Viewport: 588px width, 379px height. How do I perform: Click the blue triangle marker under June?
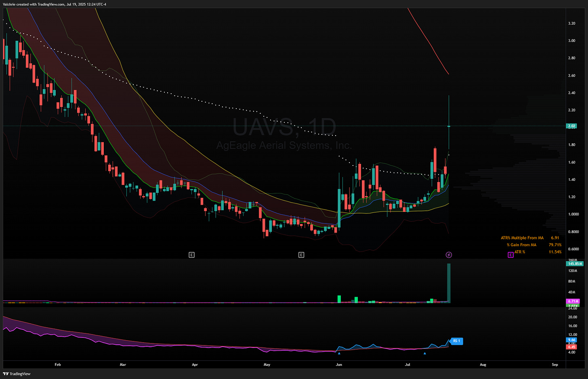click(339, 353)
